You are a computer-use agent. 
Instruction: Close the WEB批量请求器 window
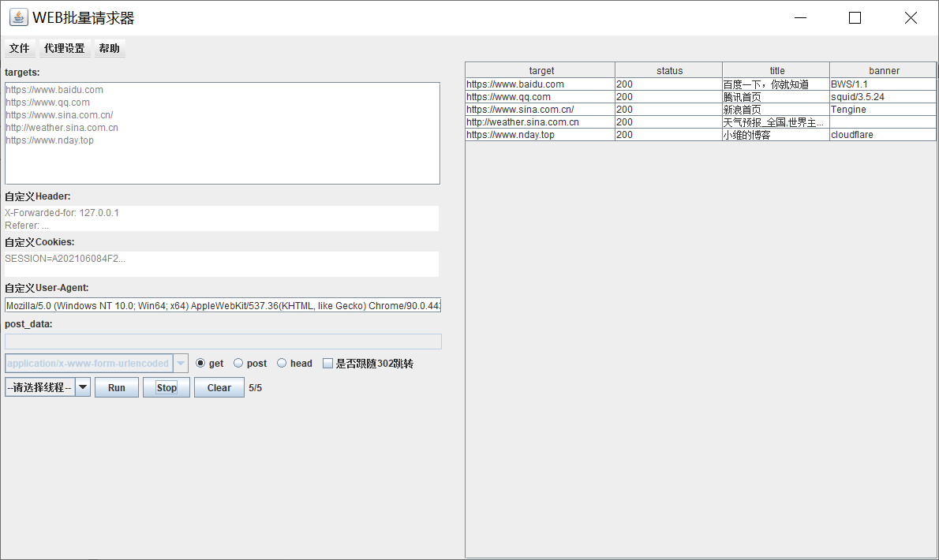pyautogui.click(x=911, y=18)
